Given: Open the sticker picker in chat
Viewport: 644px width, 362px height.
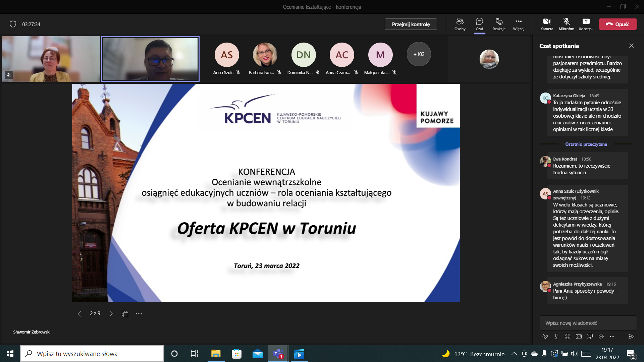Looking at the screenshot, I should tap(590, 337).
